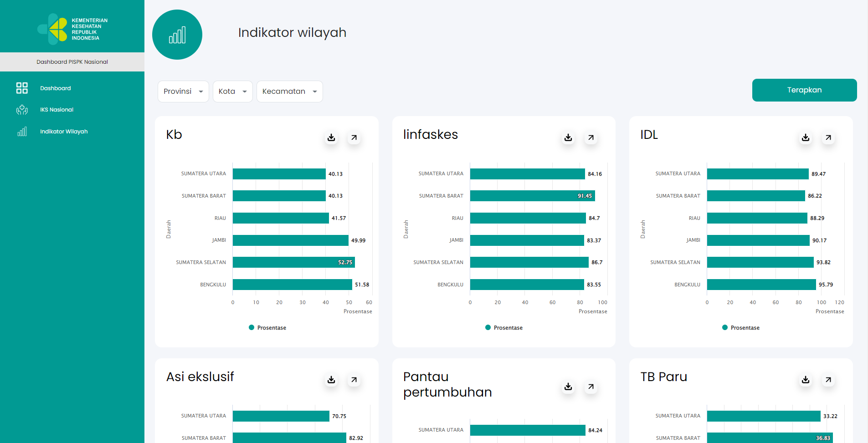Screen dimensions: 868x443
Task: Go to Dashboard in sidebar
Action: tap(55, 88)
